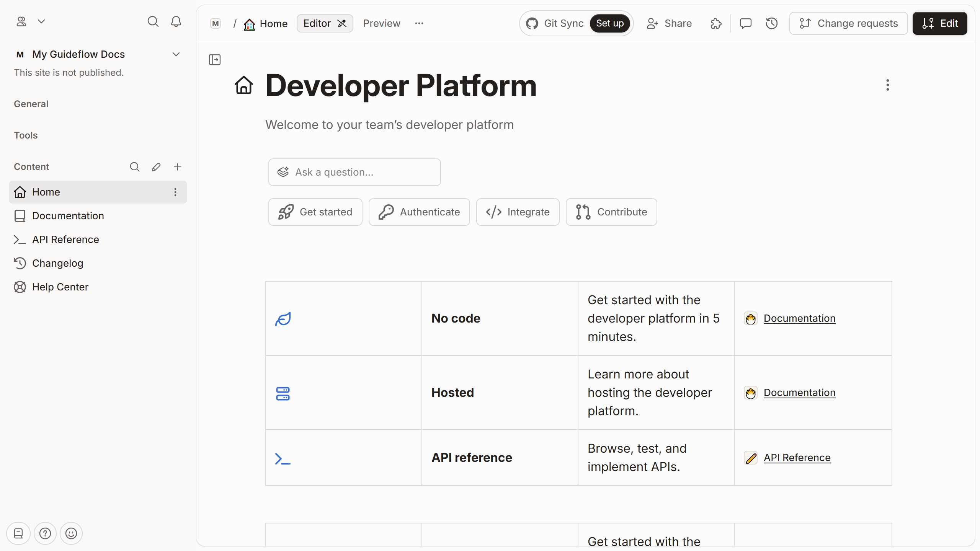
Task: Open the feedback smiley button
Action: pos(71,533)
